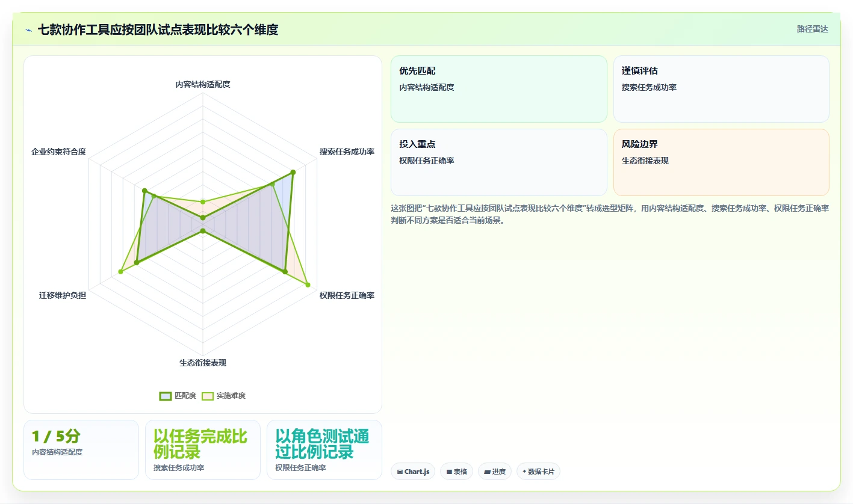Click the 以任务完成比例记录 stat card
The image size is (853, 504).
click(x=203, y=450)
